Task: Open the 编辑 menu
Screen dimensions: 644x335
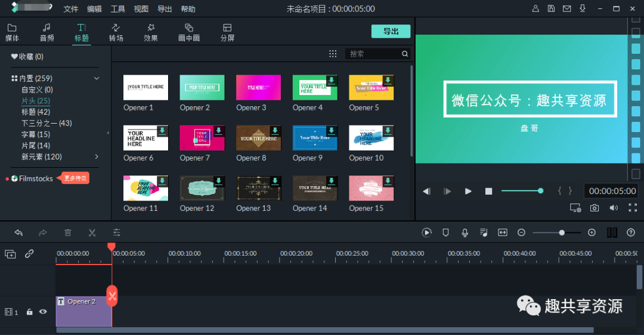Action: (x=94, y=8)
